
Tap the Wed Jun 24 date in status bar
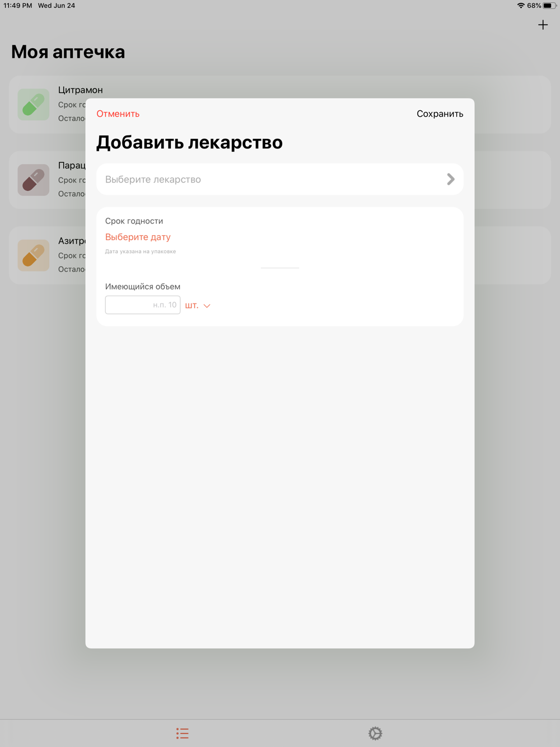click(x=57, y=6)
